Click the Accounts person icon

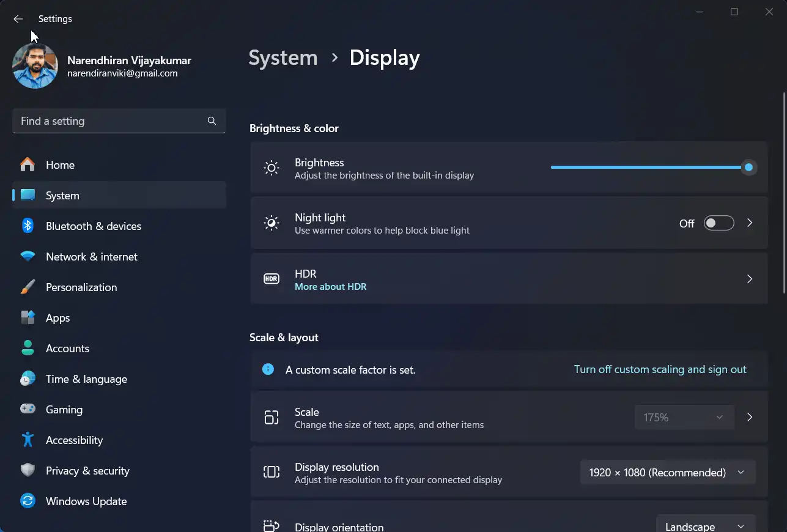[x=28, y=348]
